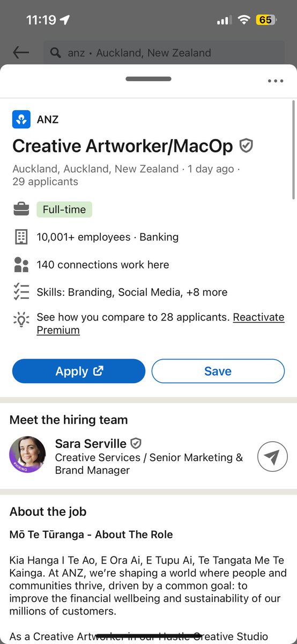Image resolution: width=297 pixels, height=644 pixels.
Task: Apply for the Creative Artworker job
Action: coord(79,371)
